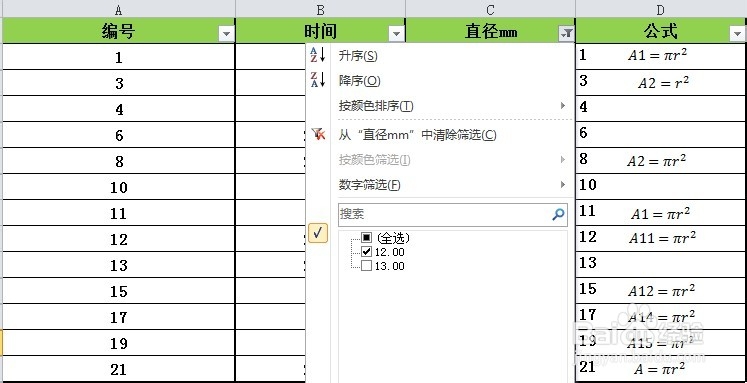The image size is (747, 383).
Task: Click formula A12 = πr² in row 15
Action: pyautogui.click(x=661, y=291)
